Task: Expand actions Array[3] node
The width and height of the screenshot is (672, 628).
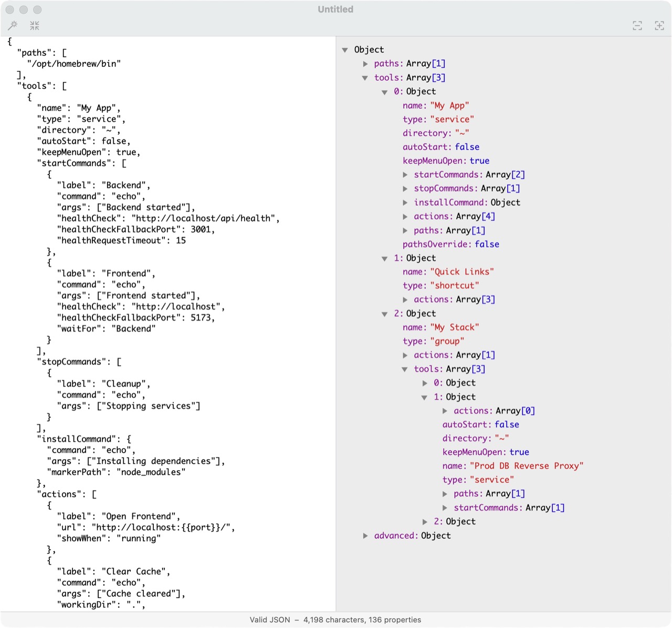Action: pyautogui.click(x=405, y=300)
